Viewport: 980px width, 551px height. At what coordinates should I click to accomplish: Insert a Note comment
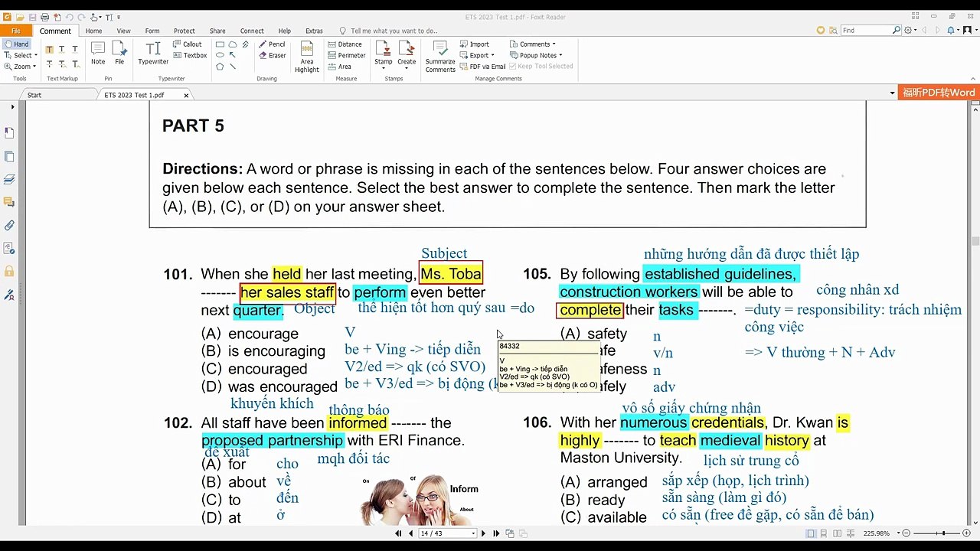click(x=98, y=53)
